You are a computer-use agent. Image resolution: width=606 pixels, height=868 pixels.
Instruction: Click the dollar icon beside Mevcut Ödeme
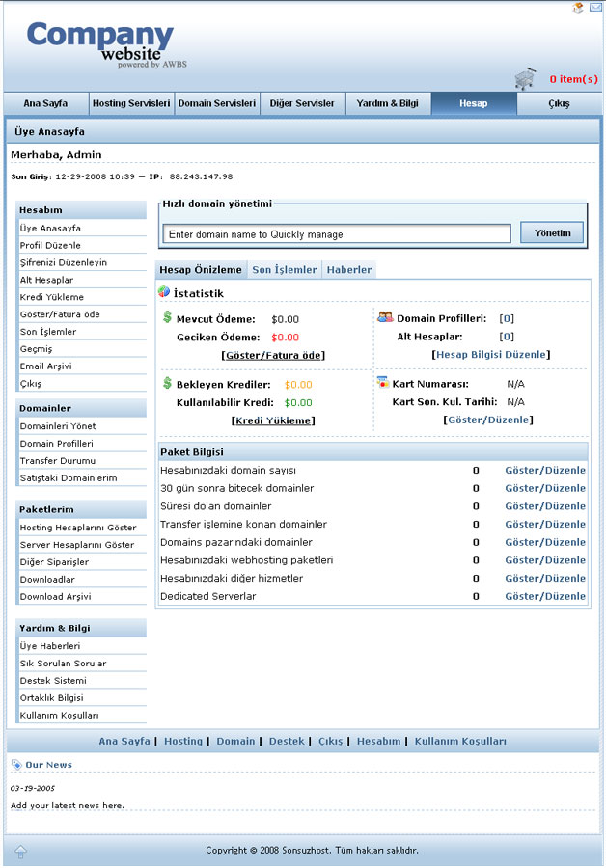tap(167, 317)
